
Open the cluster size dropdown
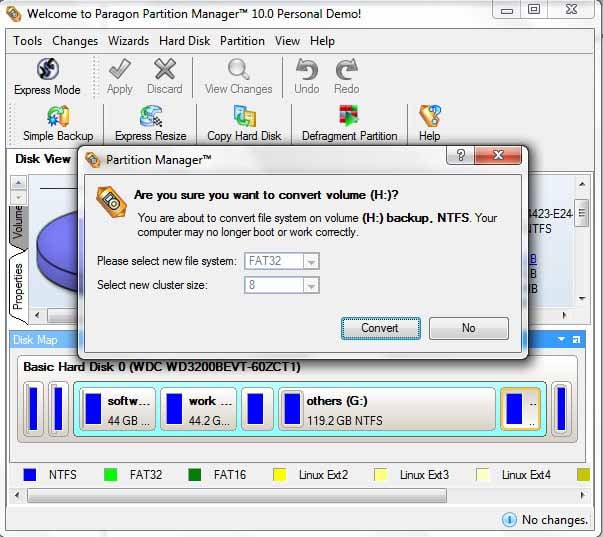click(311, 285)
